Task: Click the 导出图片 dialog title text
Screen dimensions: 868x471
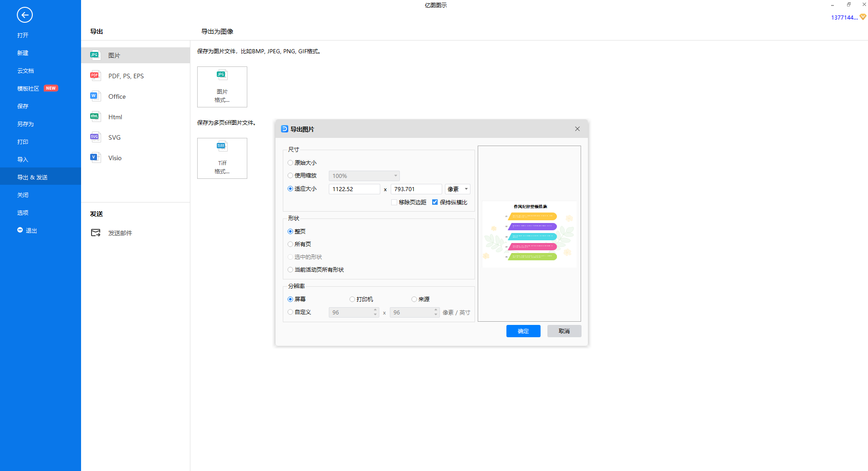Action: [302, 129]
